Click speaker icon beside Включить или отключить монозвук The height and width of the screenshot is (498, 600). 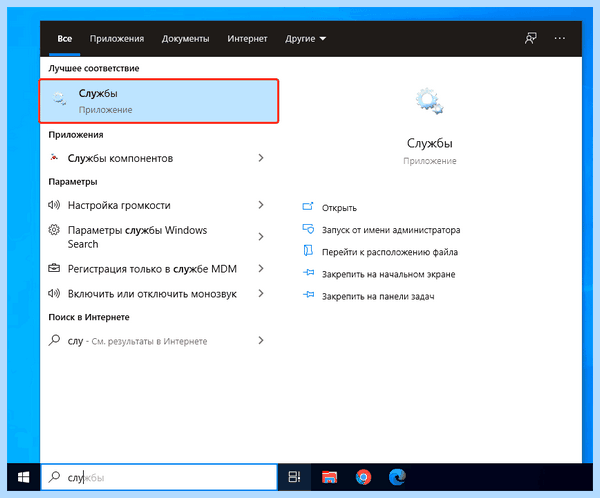54,293
